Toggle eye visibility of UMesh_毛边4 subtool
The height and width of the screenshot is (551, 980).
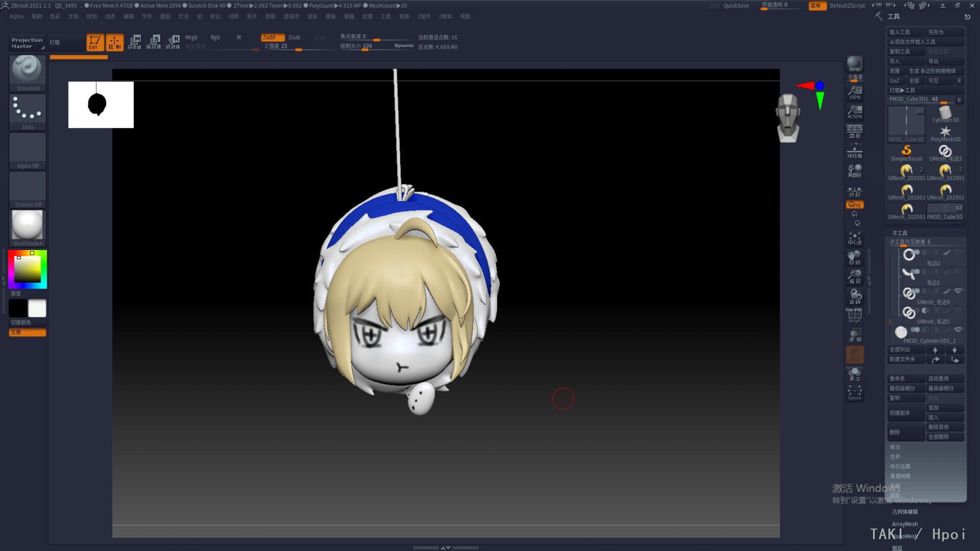[x=958, y=291]
